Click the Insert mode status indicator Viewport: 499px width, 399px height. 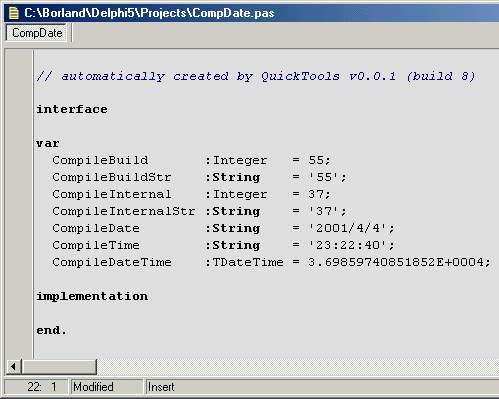(161, 387)
